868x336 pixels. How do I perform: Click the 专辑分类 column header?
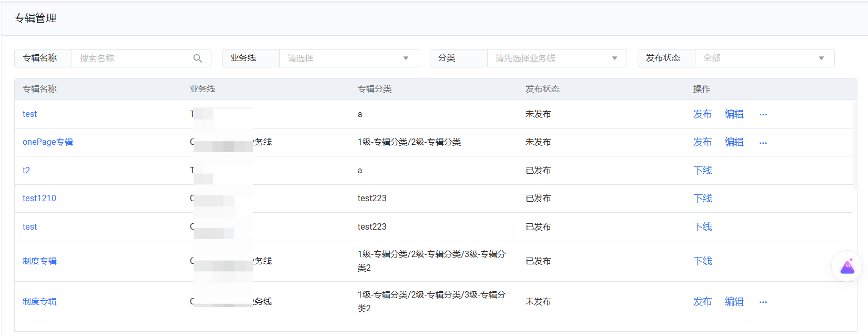tap(375, 89)
